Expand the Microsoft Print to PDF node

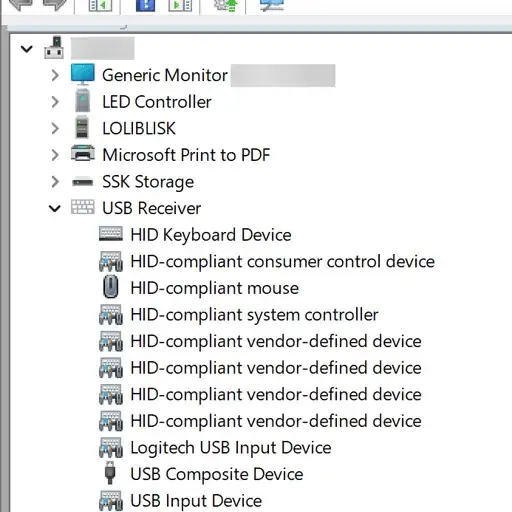pyautogui.click(x=55, y=155)
